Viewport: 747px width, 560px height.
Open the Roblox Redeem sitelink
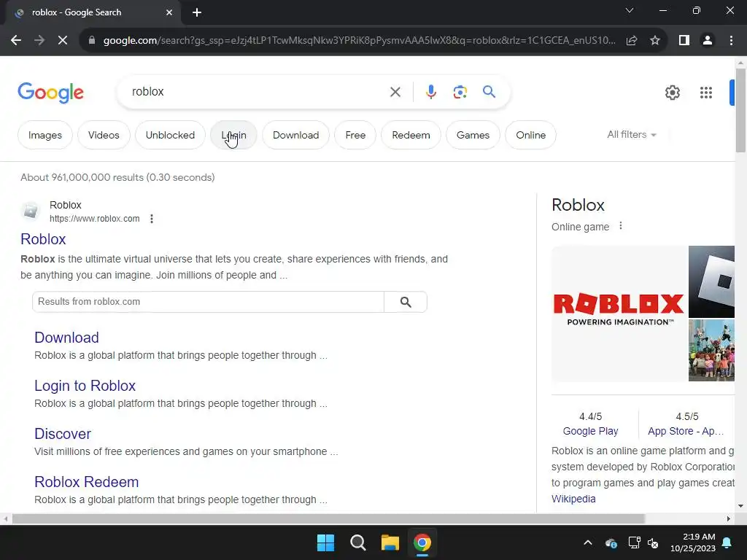coord(87,481)
